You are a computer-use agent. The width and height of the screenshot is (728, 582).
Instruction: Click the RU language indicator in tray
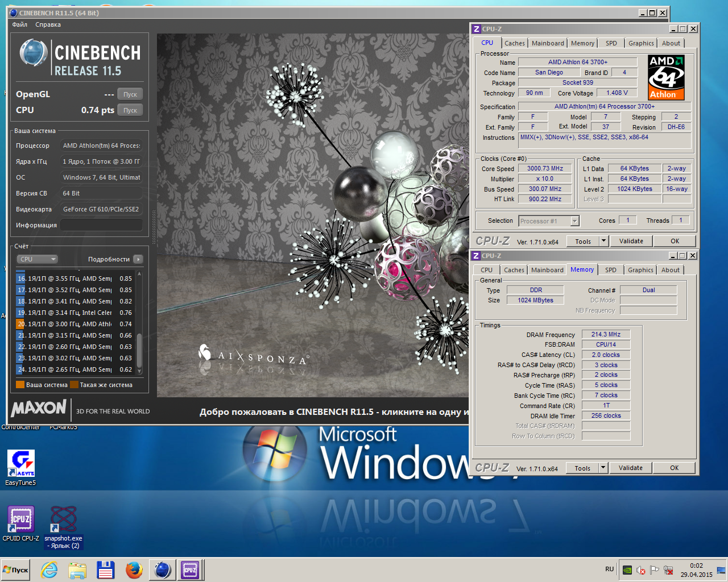pos(610,569)
